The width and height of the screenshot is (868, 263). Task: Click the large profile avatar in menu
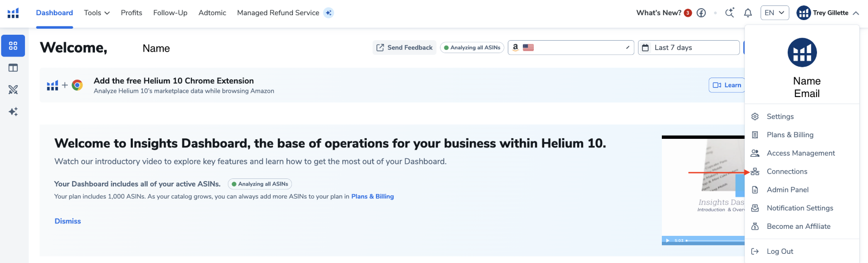(x=802, y=53)
